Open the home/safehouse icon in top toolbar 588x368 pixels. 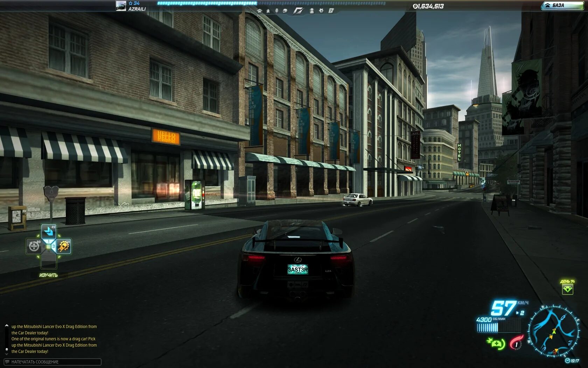click(259, 11)
